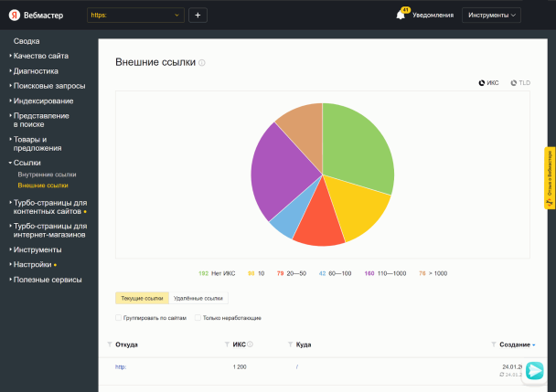Click the plus icon to add site
556x392 pixels.
coord(198,16)
